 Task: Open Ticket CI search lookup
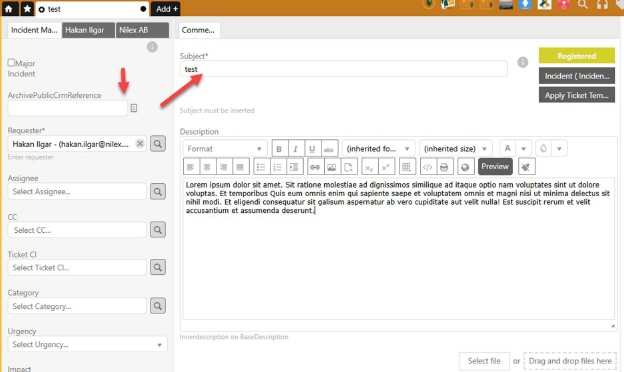pos(158,267)
